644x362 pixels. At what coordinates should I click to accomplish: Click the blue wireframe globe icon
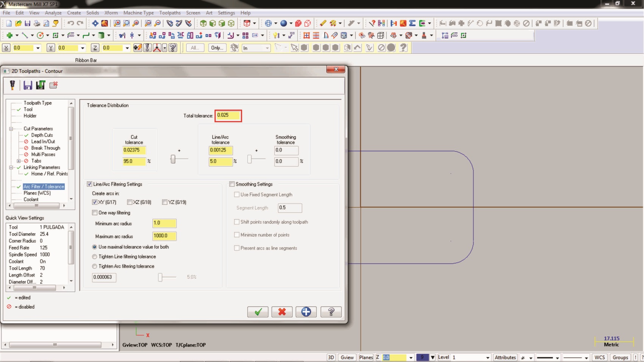(268, 23)
